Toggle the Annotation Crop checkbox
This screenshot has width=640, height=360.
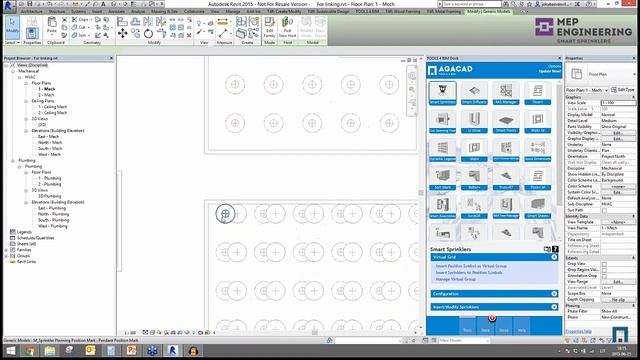click(604, 276)
